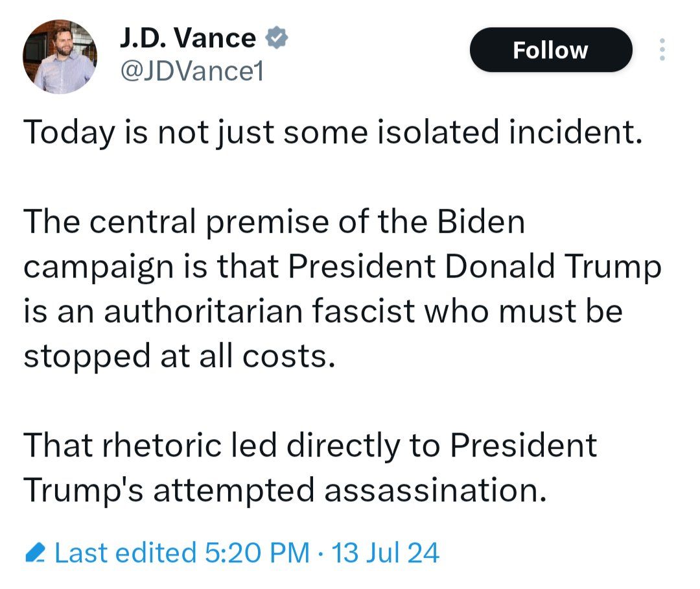The image size is (700, 589).
Task: Click the pencil edit history icon
Action: point(34,553)
